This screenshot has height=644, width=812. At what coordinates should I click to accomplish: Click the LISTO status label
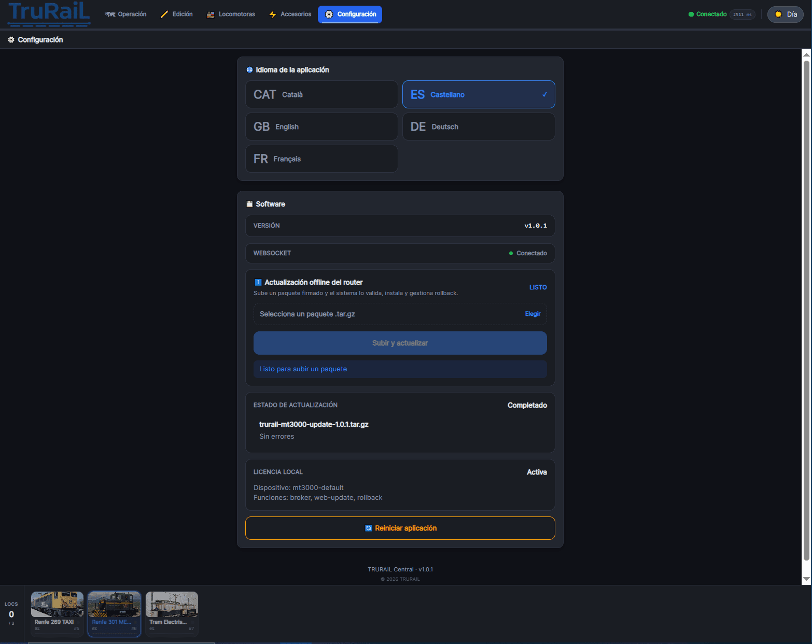[538, 288]
